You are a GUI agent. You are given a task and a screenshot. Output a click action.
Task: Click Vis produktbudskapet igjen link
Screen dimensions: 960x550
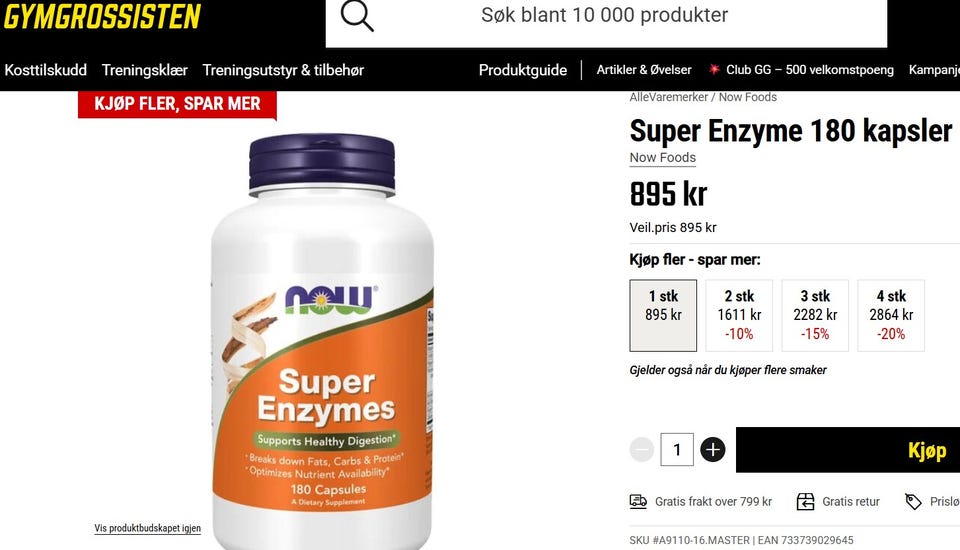point(148,528)
